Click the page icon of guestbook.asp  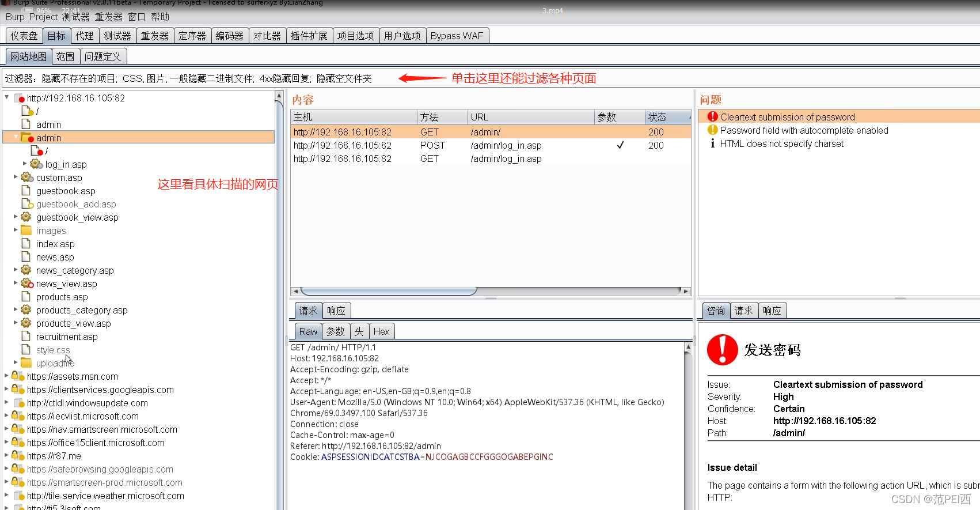pyautogui.click(x=26, y=190)
